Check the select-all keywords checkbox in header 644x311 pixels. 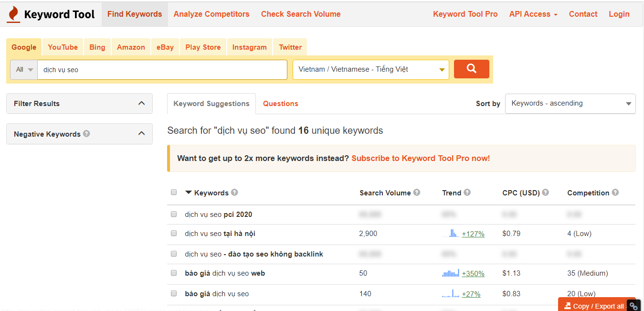(174, 192)
